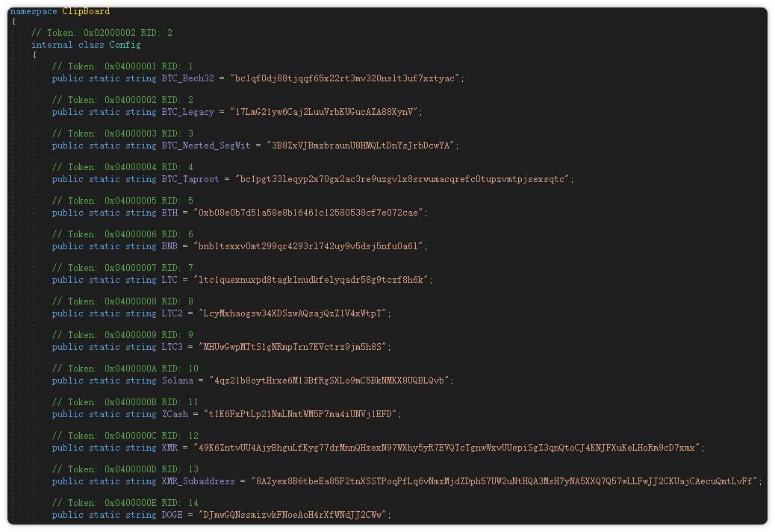Screen dimensions: 775x532
Task: Click the Token 0x02000002 comment line
Action: point(102,33)
